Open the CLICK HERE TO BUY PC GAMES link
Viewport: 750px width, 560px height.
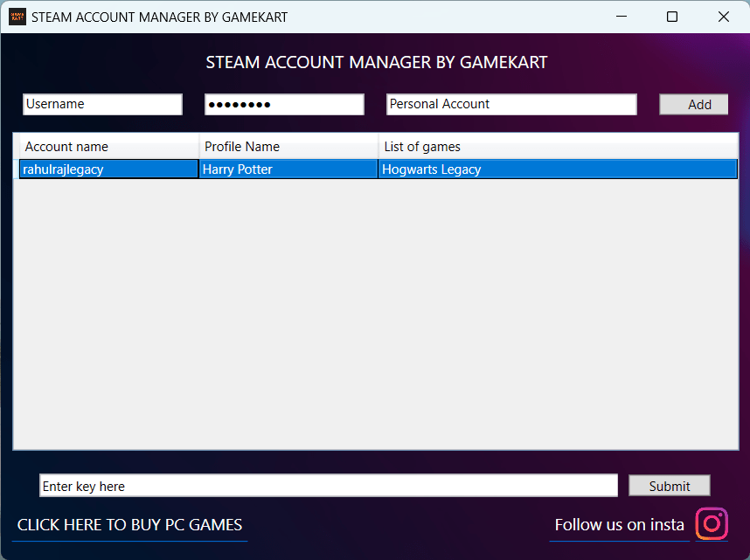(129, 525)
